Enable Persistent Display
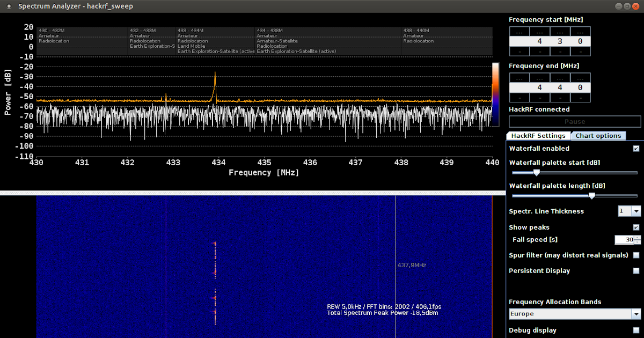The height and width of the screenshot is (338, 644). 636,271
